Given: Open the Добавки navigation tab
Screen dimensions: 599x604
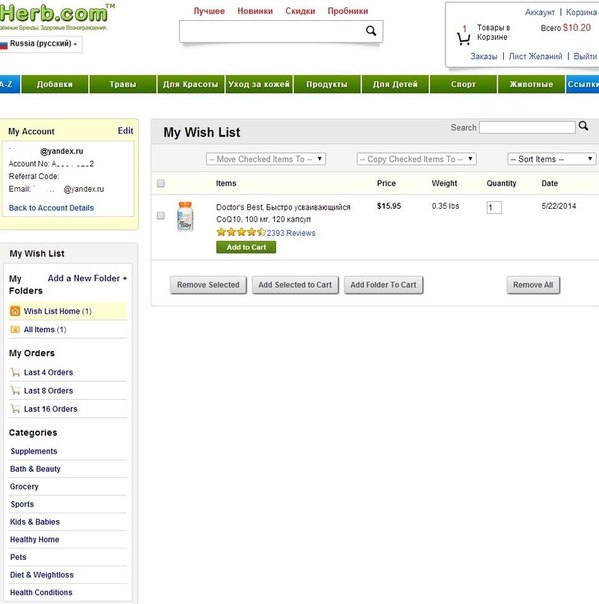Looking at the screenshot, I should (x=55, y=84).
